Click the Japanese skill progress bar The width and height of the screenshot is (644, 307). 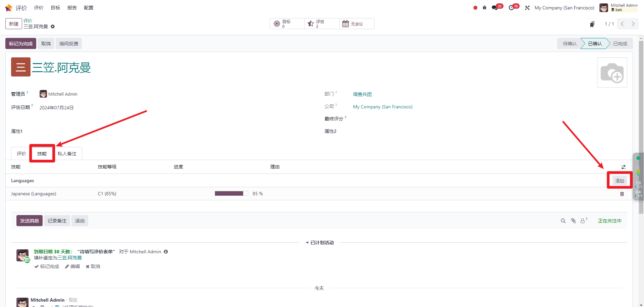231,194
